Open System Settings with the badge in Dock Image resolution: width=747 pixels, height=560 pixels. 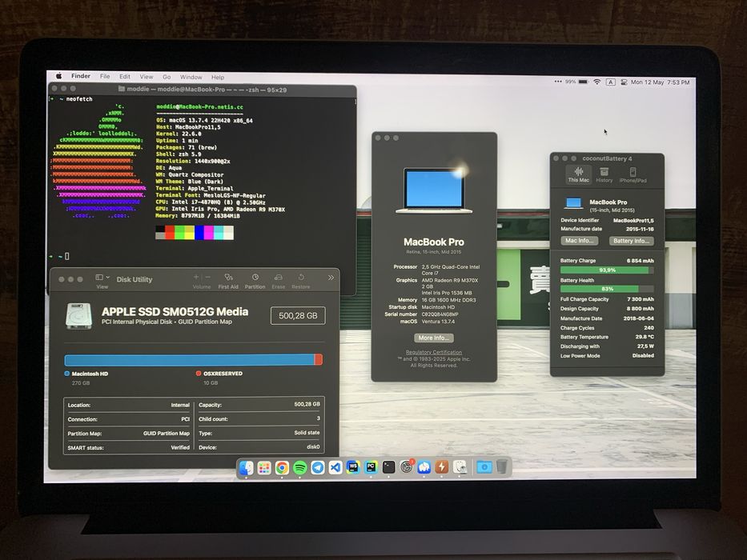tap(407, 467)
